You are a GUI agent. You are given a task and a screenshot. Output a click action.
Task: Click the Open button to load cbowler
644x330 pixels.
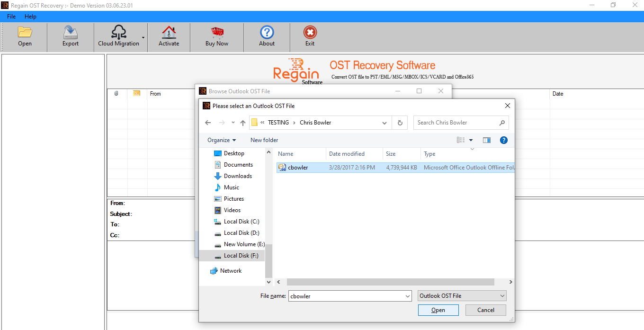pyautogui.click(x=438, y=310)
